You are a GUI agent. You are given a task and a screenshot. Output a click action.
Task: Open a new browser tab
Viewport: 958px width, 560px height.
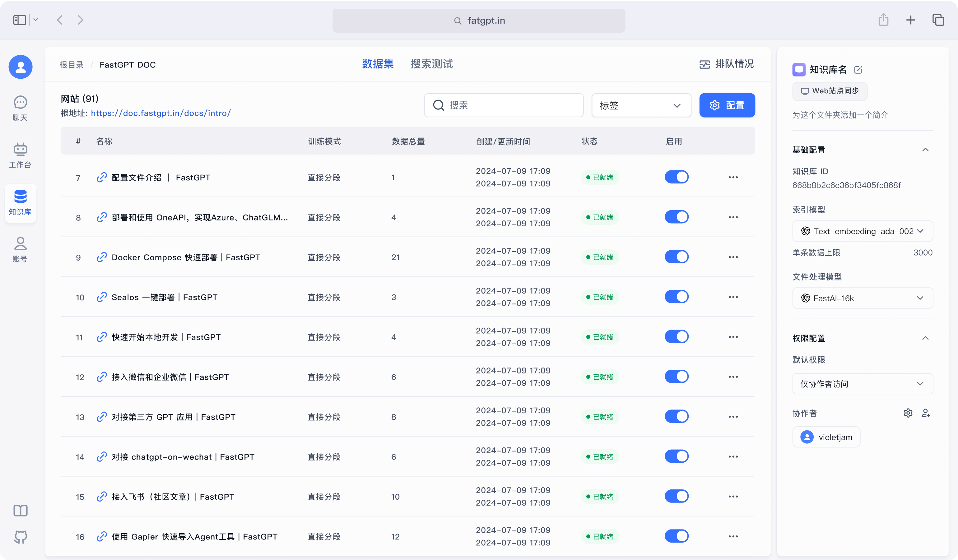(x=910, y=20)
